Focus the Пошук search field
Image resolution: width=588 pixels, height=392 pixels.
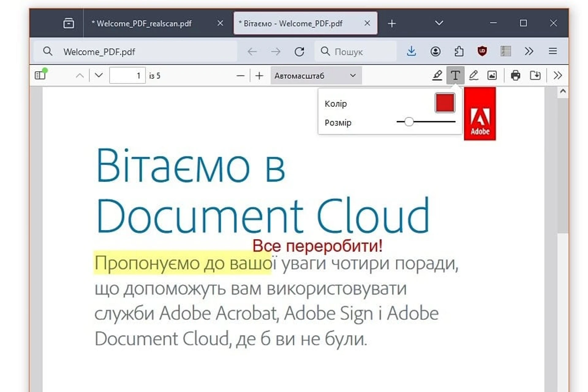click(355, 51)
